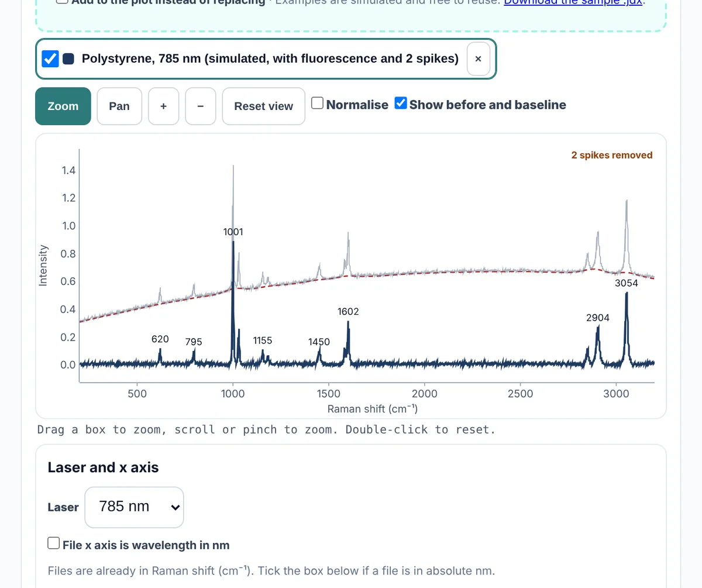This screenshot has height=588, width=702.
Task: Tick File x axis is wavelength in nm
Action: [x=54, y=544]
